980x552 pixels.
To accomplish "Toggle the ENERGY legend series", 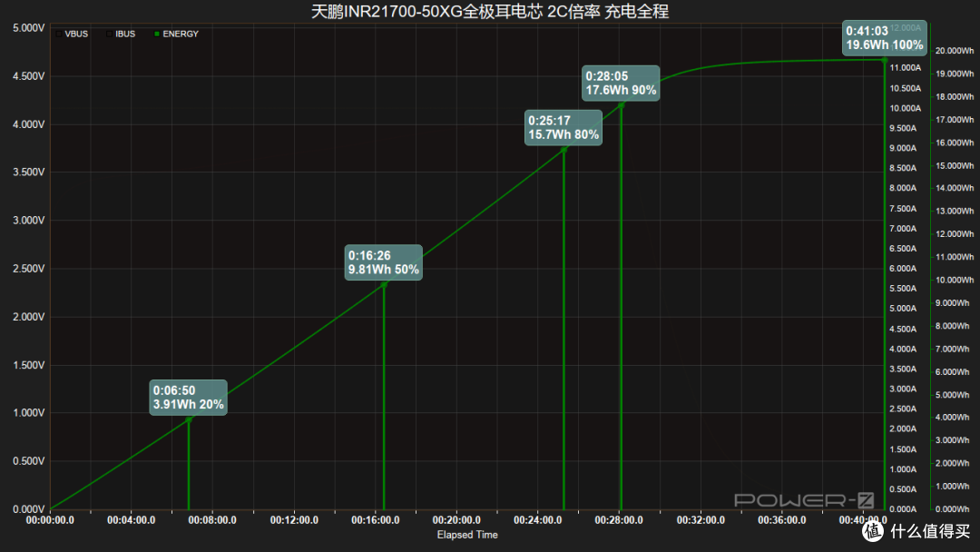I will 176,34.
